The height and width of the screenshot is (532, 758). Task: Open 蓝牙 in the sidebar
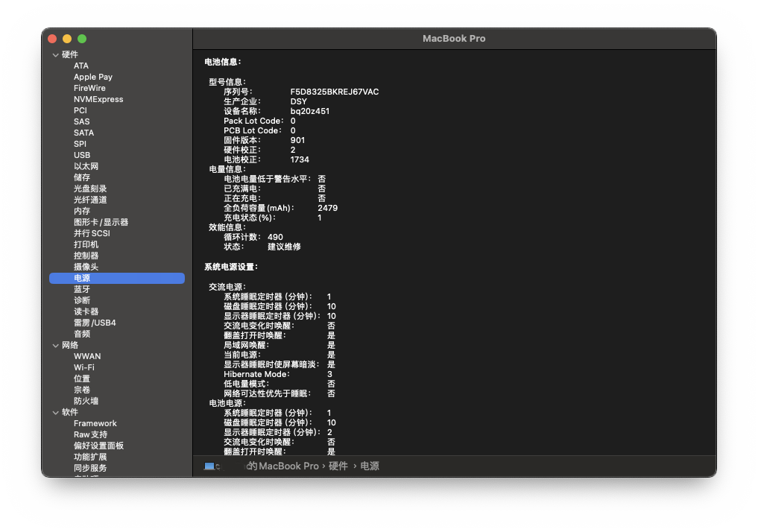(x=82, y=289)
